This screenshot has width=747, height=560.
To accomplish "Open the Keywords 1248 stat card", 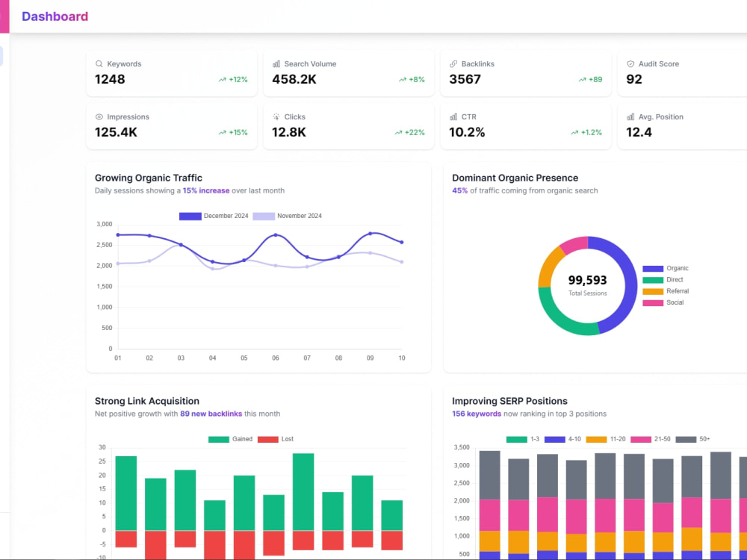I will [172, 73].
